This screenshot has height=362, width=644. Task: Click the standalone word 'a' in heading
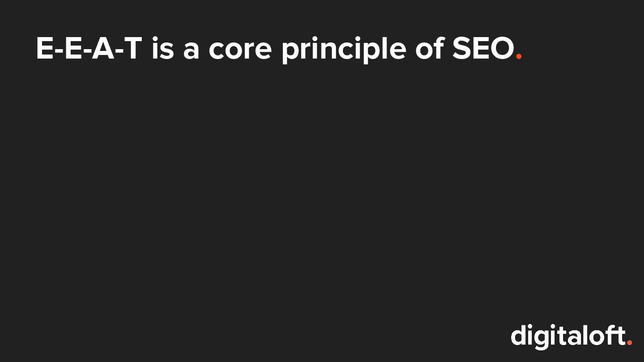tap(191, 51)
